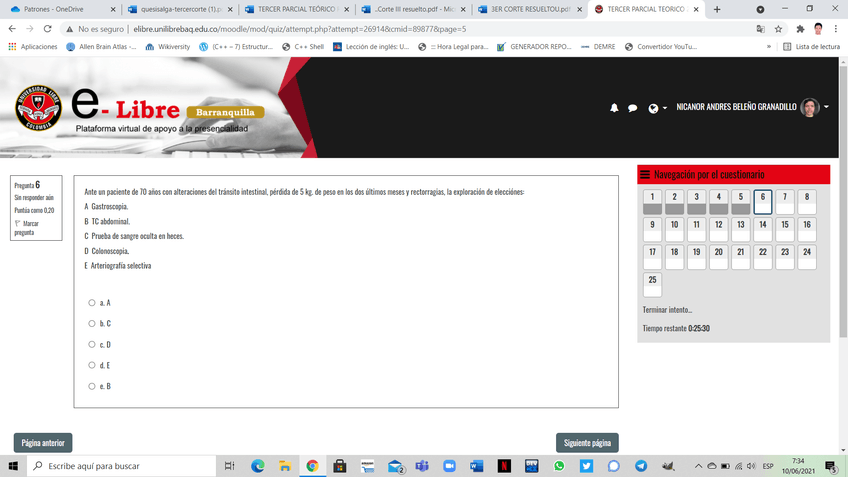Open Netflix from taskbar
This screenshot has height=477, width=848.
[504, 466]
